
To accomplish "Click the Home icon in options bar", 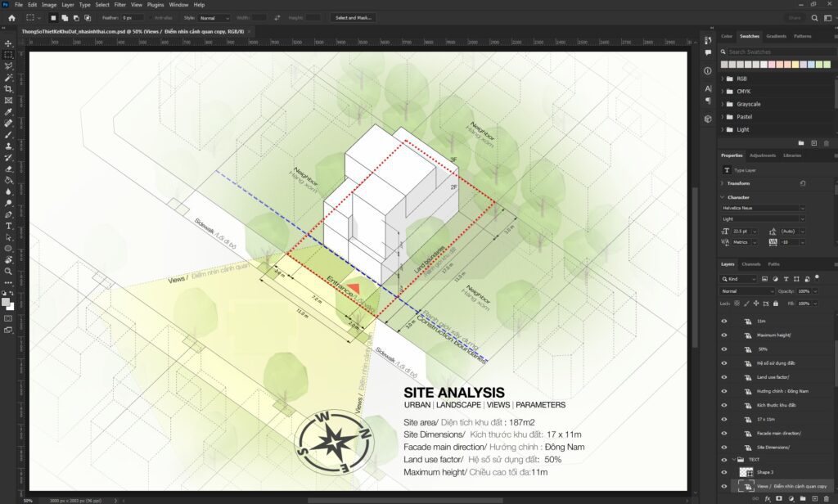I will (x=11, y=17).
